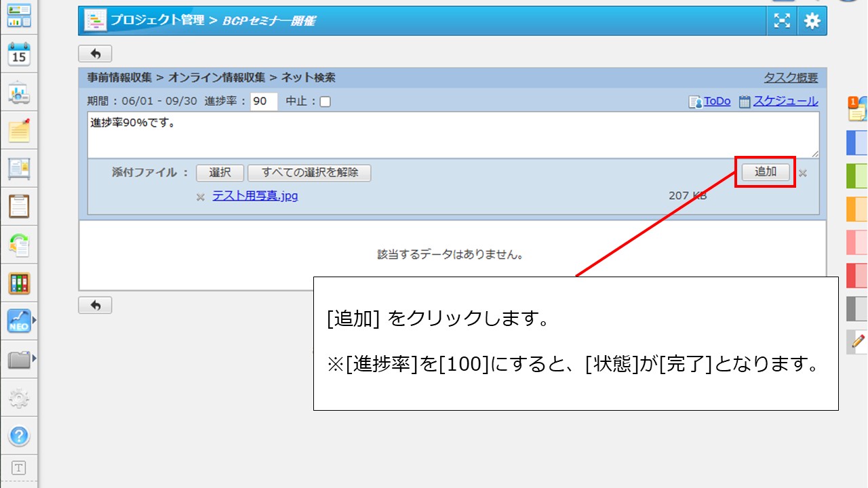Toggle fullscreen with the expand icon
The height and width of the screenshot is (488, 868).
click(782, 21)
